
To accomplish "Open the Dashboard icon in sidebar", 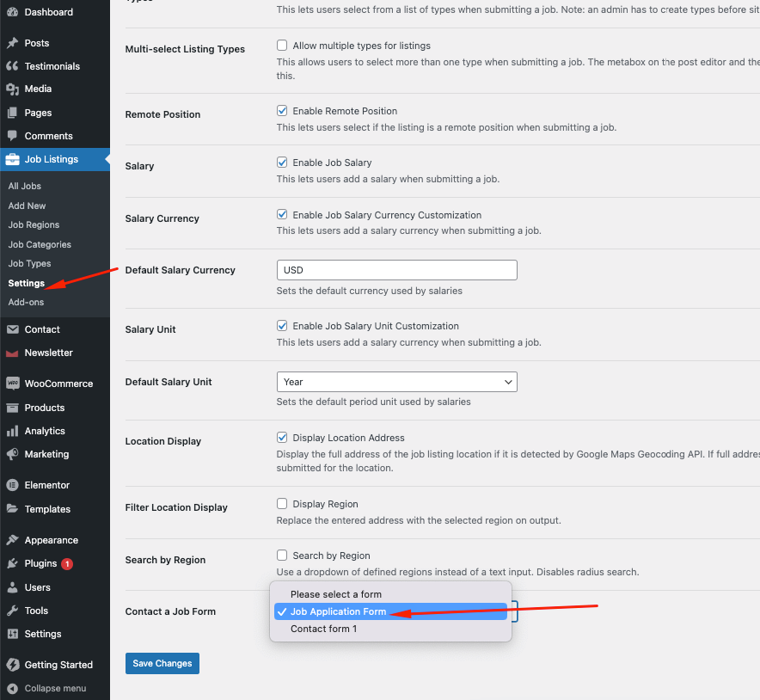I will tap(13, 12).
